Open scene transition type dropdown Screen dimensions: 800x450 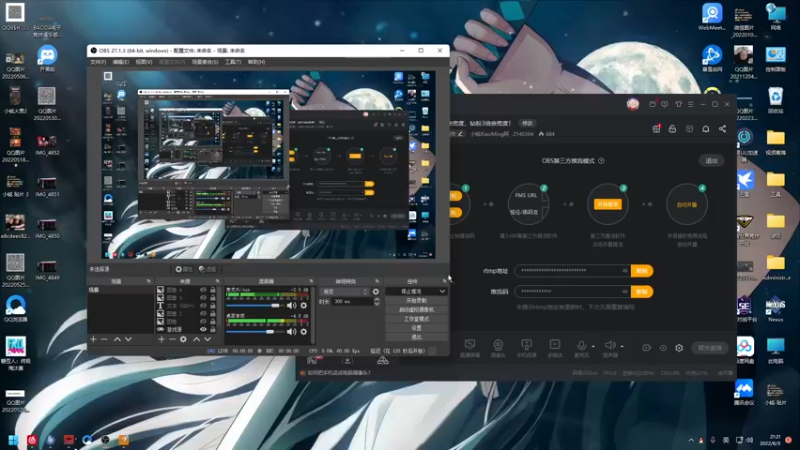[344, 292]
